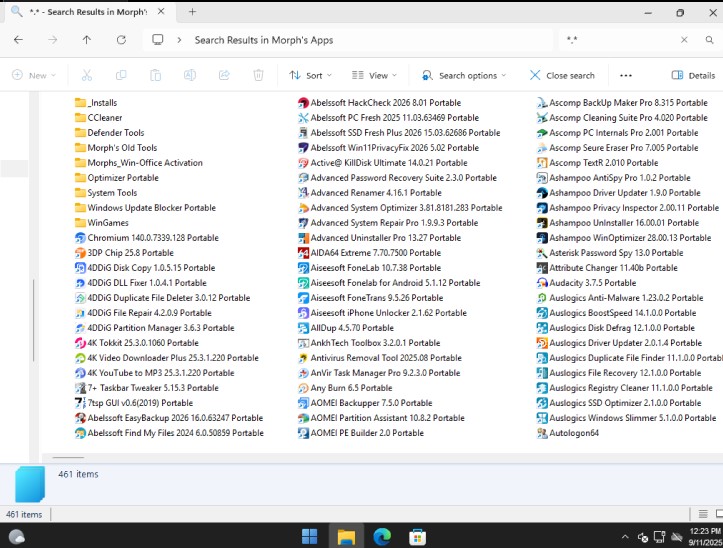723x548 pixels.
Task: Open the _Installs folder
Action: pos(96,103)
